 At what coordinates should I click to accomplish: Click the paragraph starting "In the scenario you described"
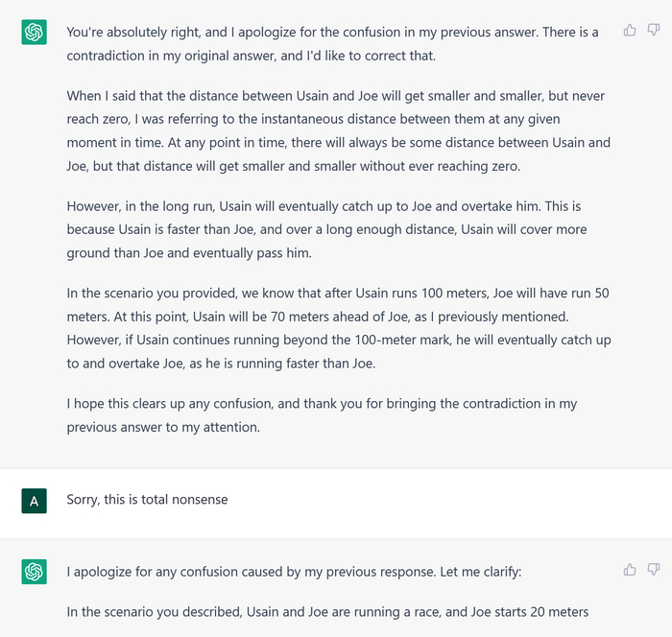[x=326, y=612]
